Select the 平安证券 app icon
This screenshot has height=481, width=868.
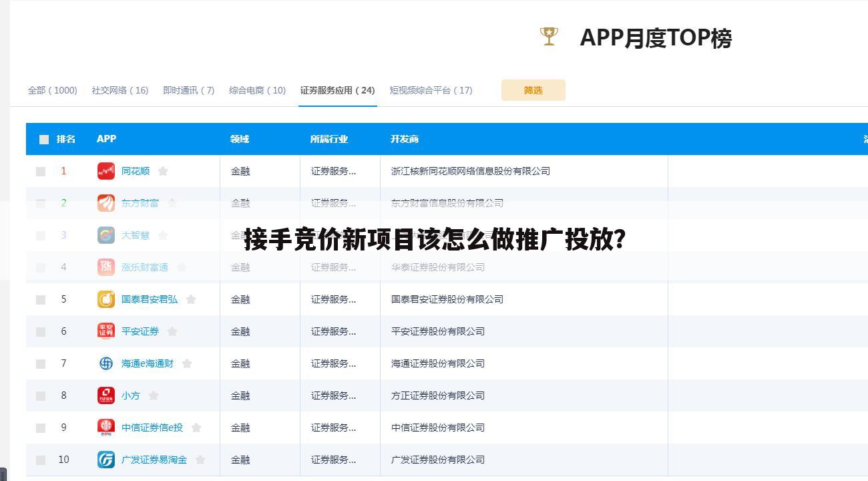pyautogui.click(x=105, y=331)
